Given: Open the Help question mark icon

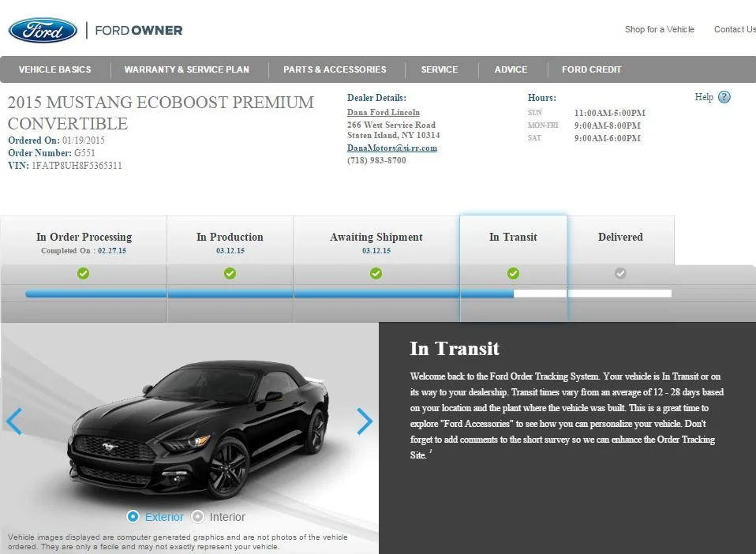Looking at the screenshot, I should tap(724, 97).
